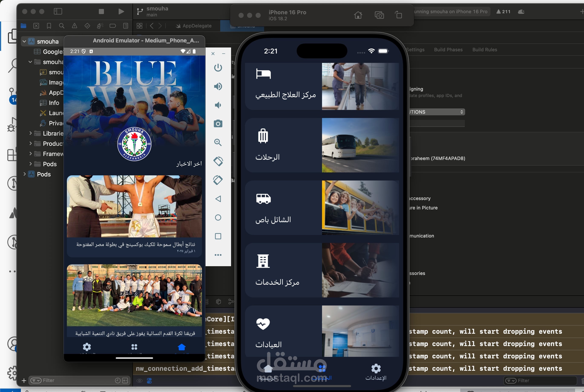
Task: Expand the Libraries folder
Action: pyautogui.click(x=30, y=133)
